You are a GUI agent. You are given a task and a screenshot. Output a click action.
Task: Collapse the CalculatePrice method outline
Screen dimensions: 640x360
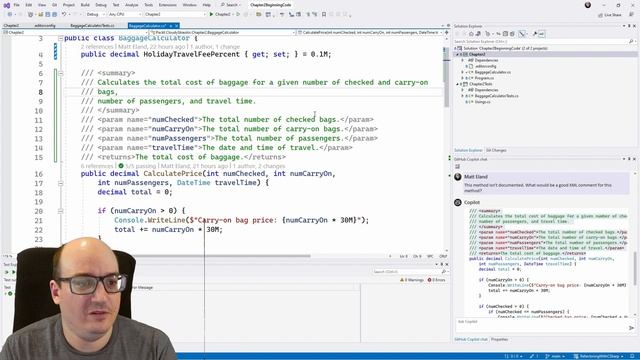60,183
